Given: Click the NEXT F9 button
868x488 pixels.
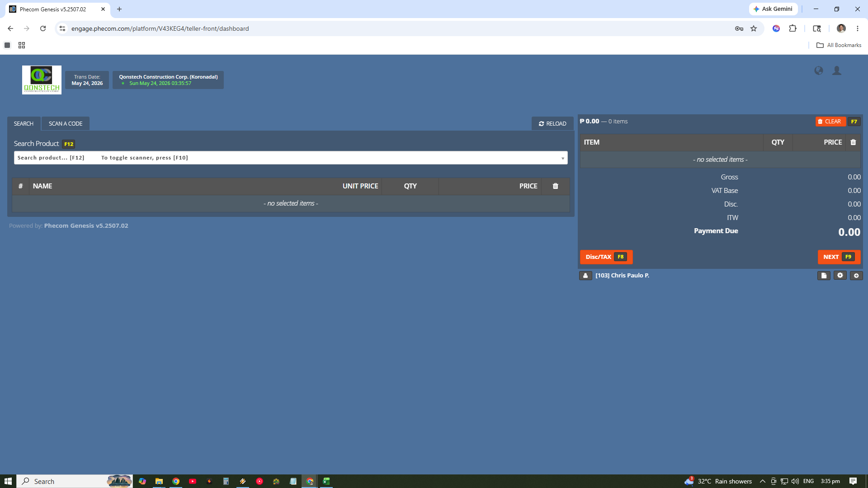Looking at the screenshot, I should (x=839, y=257).
